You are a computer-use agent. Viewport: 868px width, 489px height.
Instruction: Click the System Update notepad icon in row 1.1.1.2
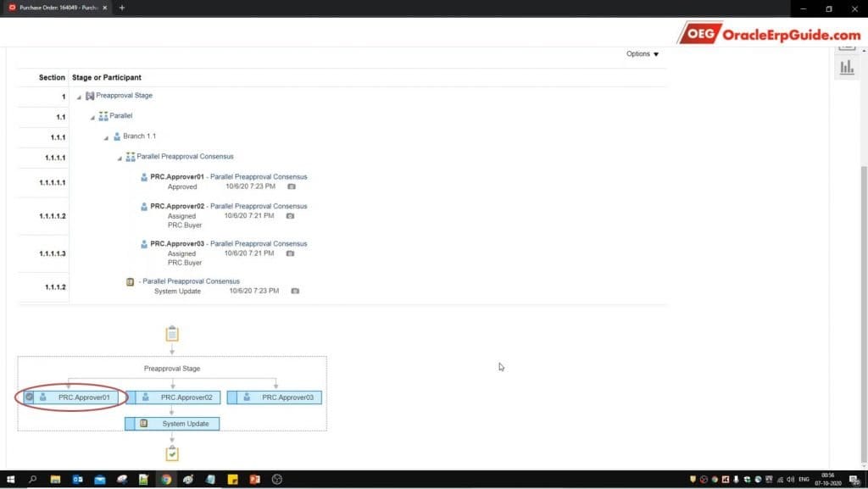[x=130, y=281]
